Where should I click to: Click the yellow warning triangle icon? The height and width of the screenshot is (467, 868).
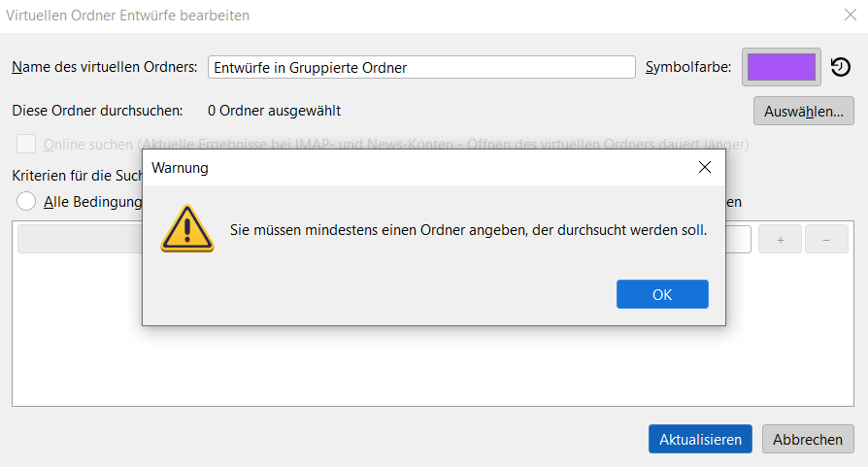point(187,229)
